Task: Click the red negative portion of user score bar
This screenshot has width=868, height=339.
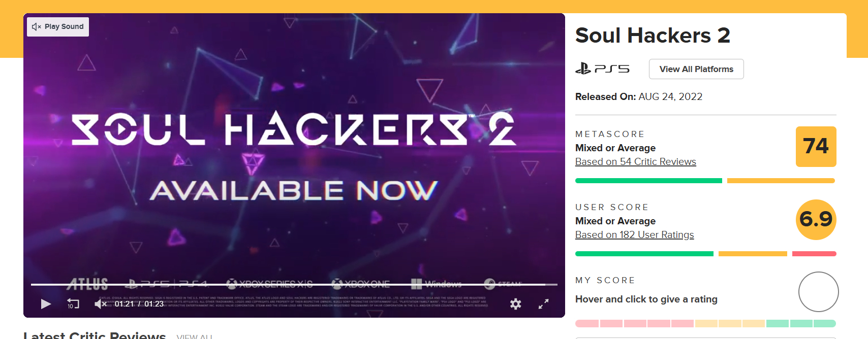Action: click(x=814, y=254)
